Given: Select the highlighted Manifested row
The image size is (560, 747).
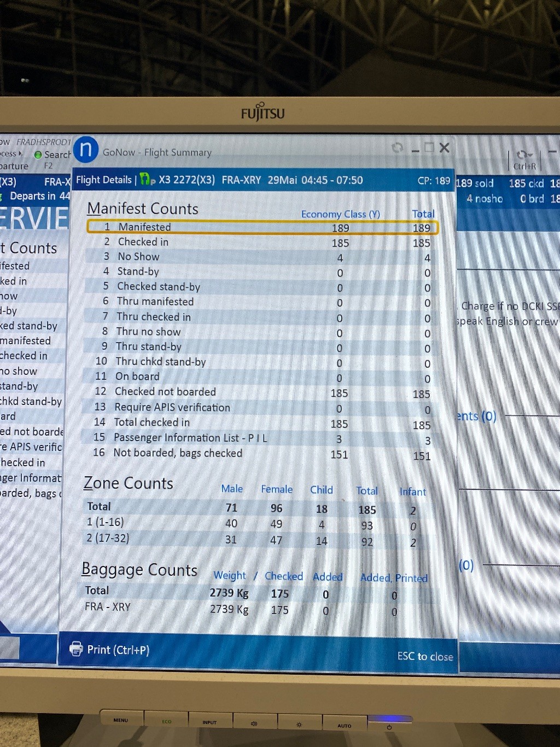Looking at the screenshot, I should pos(262,227).
